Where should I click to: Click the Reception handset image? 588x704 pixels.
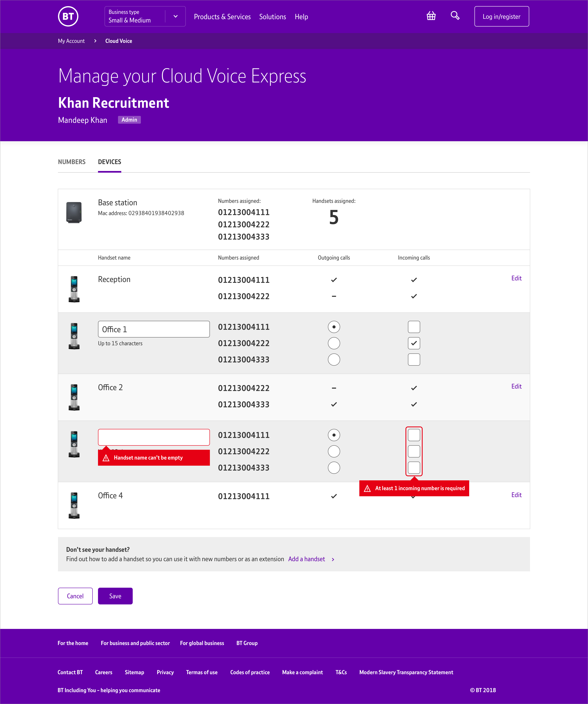click(x=74, y=289)
